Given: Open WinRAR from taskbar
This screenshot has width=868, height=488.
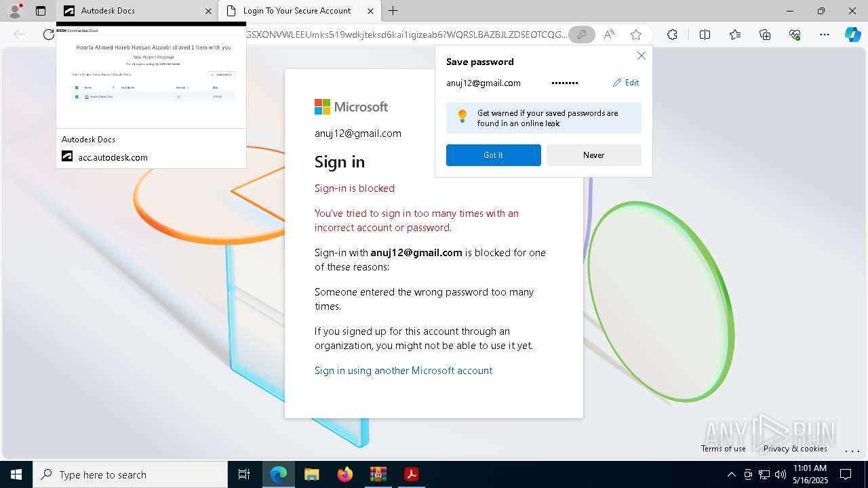Looking at the screenshot, I should (x=378, y=474).
